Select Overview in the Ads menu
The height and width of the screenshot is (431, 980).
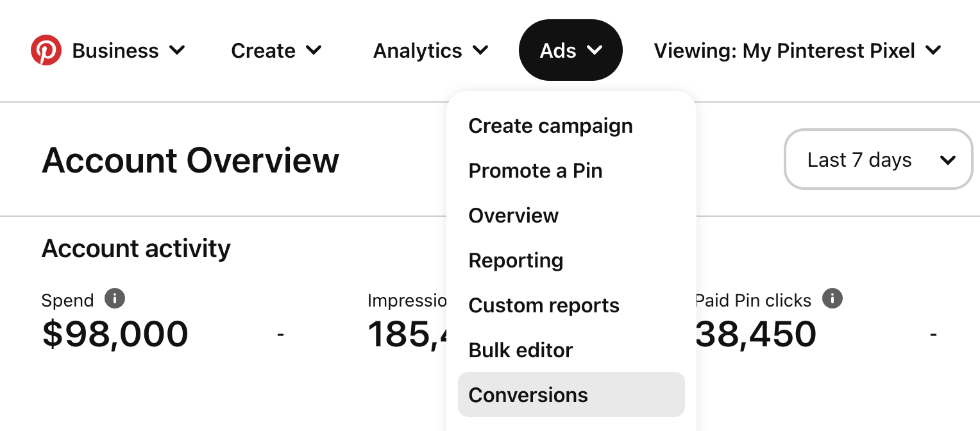(514, 216)
